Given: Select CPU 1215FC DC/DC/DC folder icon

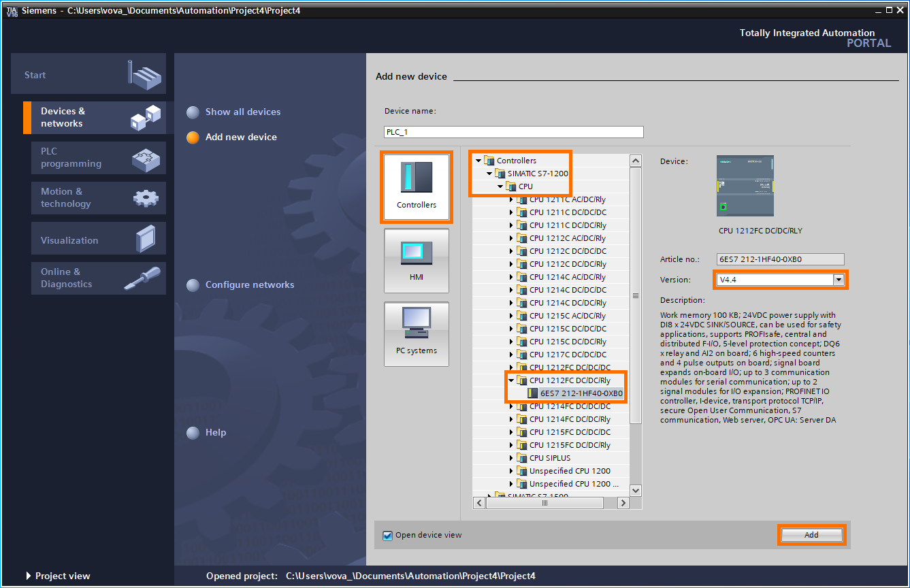Looking at the screenshot, I should [521, 432].
